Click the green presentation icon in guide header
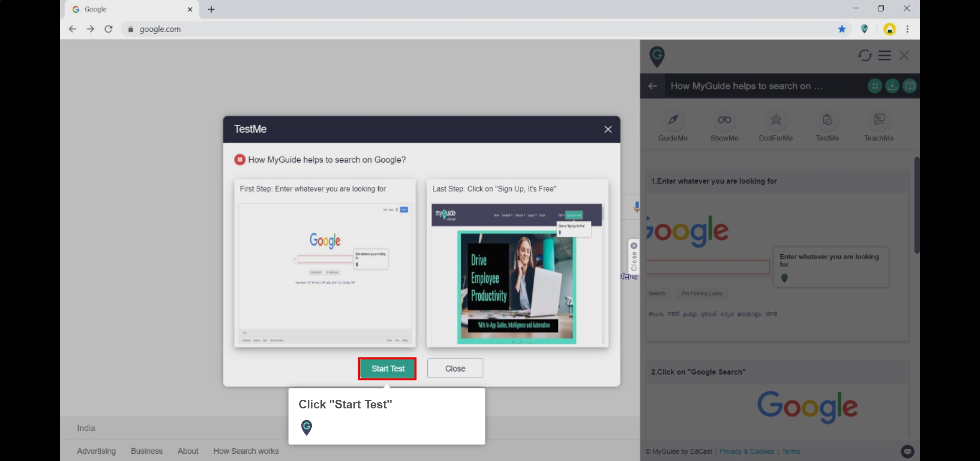Screen dimensions: 980x461 pos(910,86)
